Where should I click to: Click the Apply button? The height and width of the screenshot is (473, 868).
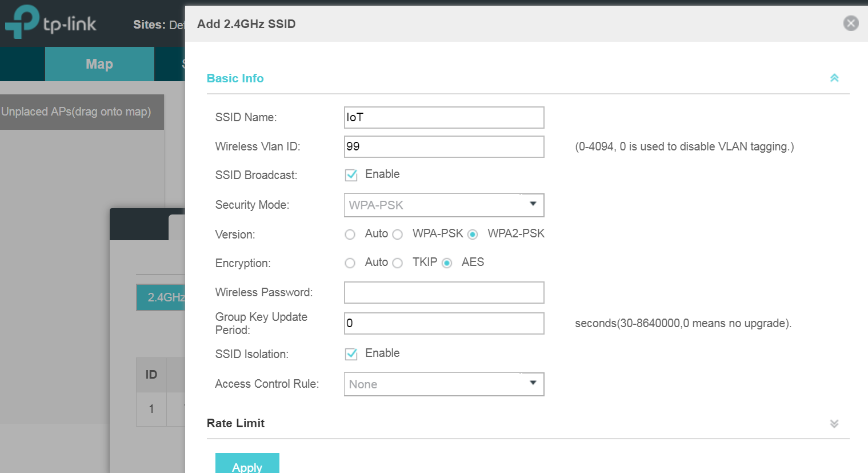coord(247,465)
